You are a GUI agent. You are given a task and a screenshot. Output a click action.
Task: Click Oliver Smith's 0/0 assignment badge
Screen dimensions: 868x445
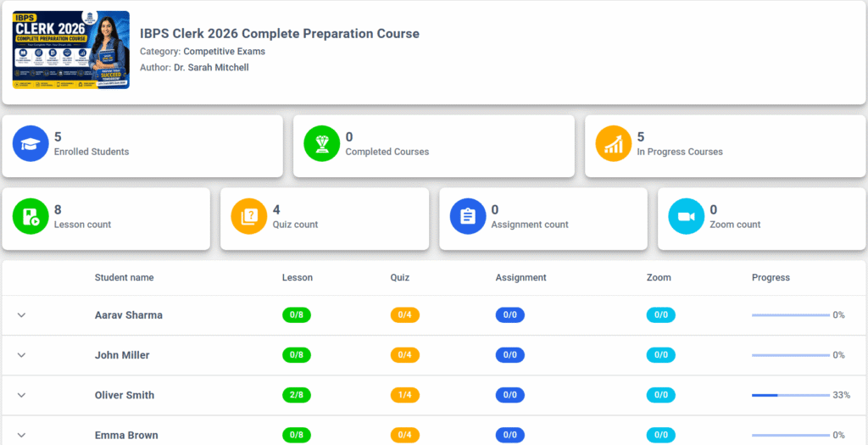click(x=509, y=395)
